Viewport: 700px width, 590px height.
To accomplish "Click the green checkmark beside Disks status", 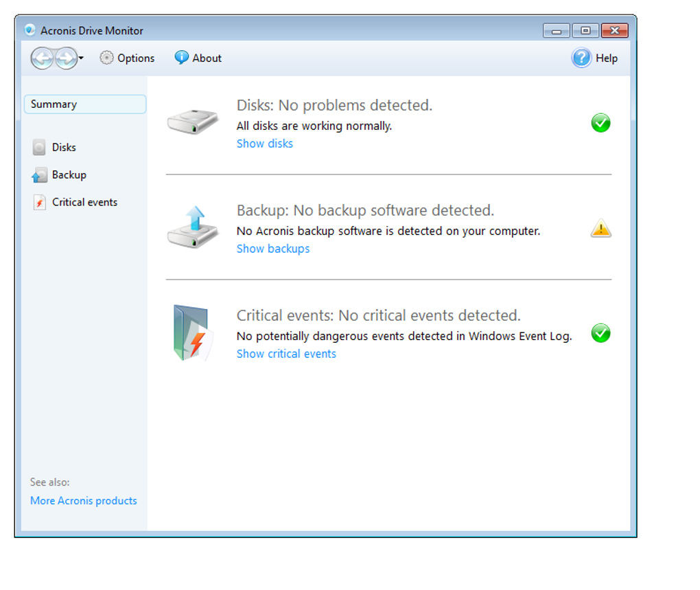I will pyautogui.click(x=601, y=123).
